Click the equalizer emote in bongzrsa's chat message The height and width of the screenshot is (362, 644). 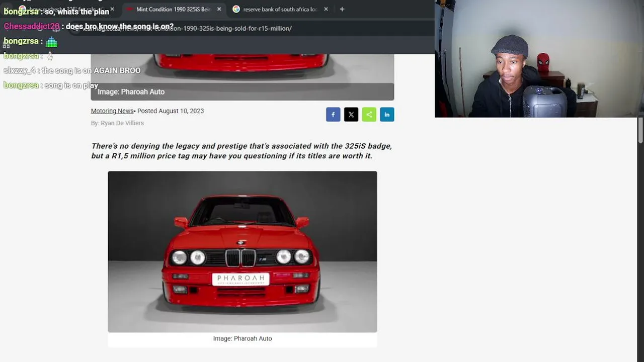click(51, 42)
